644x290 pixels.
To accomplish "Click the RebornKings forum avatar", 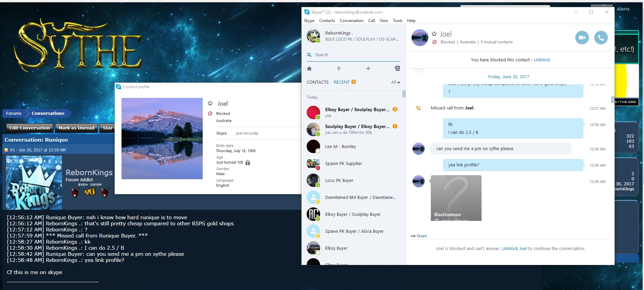I will 34,182.
